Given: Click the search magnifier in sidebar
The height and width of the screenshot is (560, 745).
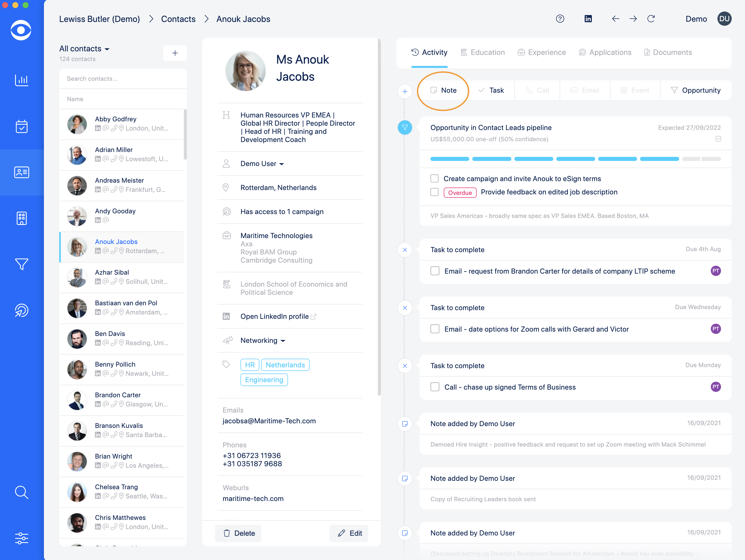Looking at the screenshot, I should [21, 492].
